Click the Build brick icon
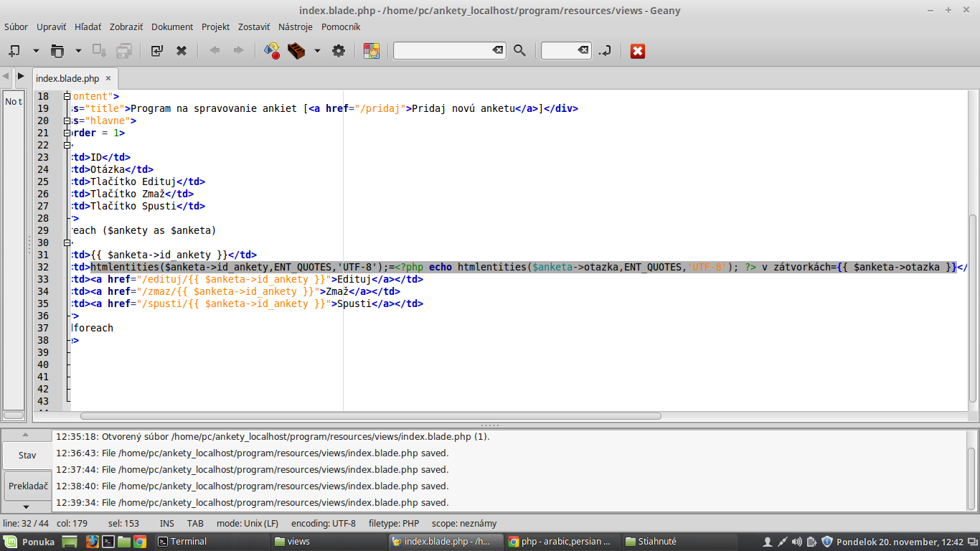The height and width of the screenshot is (551, 980). pyautogui.click(x=296, y=51)
